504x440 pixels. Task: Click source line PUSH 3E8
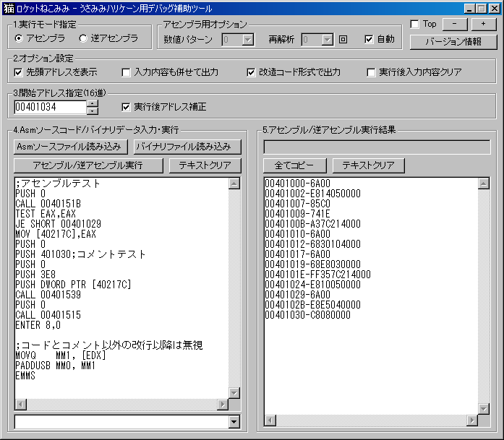click(x=35, y=275)
